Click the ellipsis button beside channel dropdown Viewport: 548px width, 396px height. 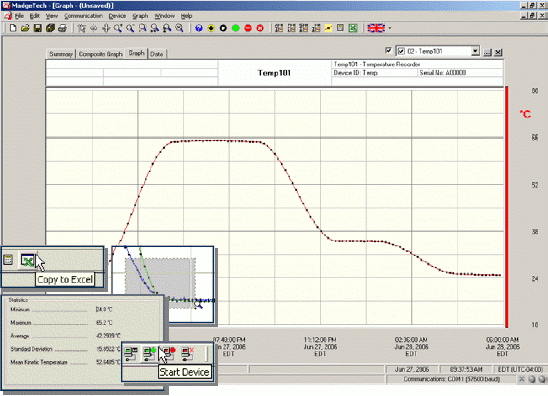(x=487, y=52)
